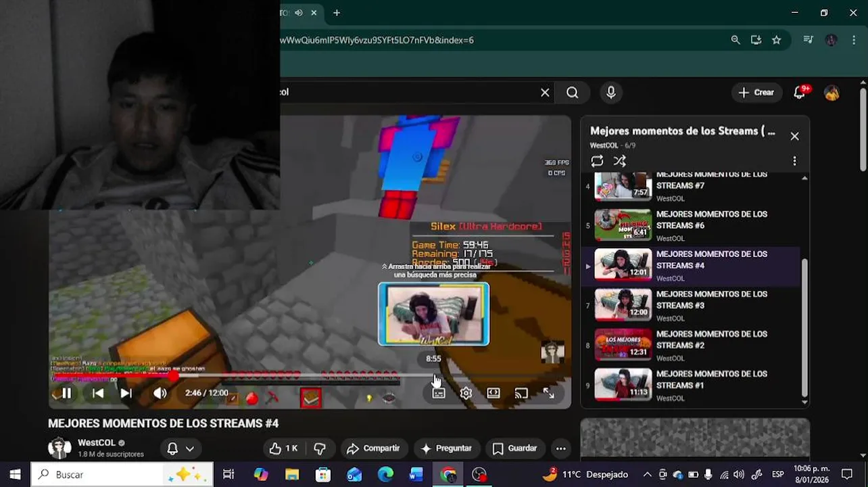Play MEJORES MOMENTOS DE LOS STREAMS #6

coord(691,226)
